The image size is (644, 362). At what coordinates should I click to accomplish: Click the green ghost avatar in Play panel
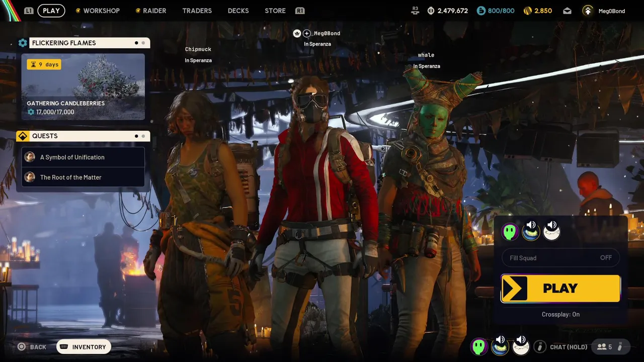[510, 232]
